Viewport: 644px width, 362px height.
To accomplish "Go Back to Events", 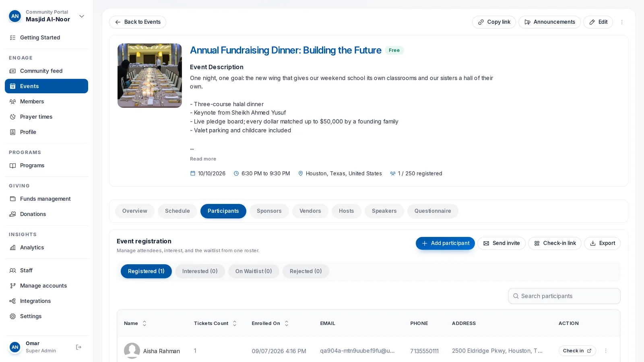I will pos(138,22).
